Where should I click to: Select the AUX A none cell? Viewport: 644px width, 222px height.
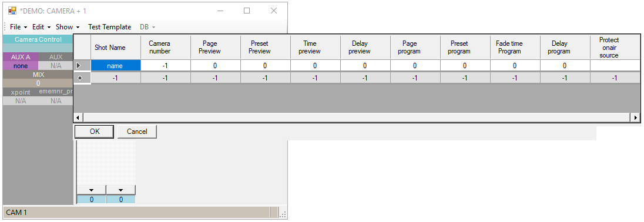(20, 66)
